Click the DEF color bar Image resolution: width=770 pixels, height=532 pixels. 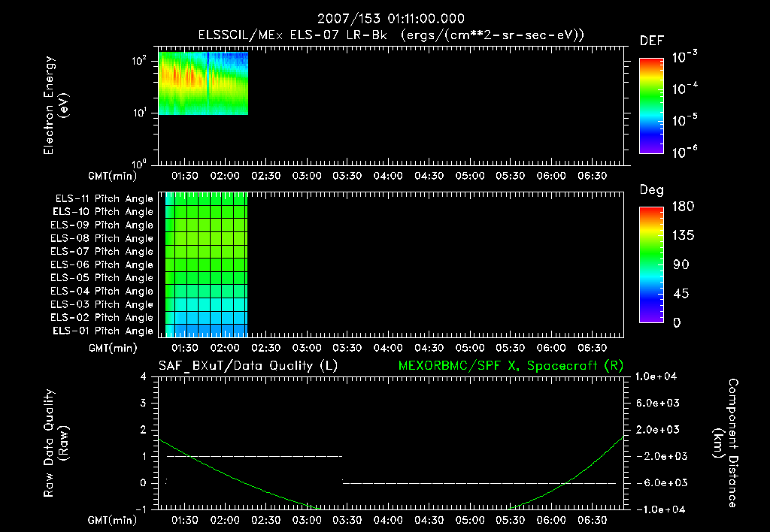[x=651, y=106]
